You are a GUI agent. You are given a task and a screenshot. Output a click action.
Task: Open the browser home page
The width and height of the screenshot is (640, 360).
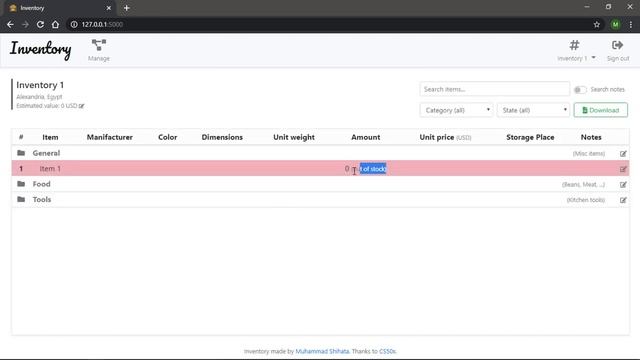tap(55, 24)
